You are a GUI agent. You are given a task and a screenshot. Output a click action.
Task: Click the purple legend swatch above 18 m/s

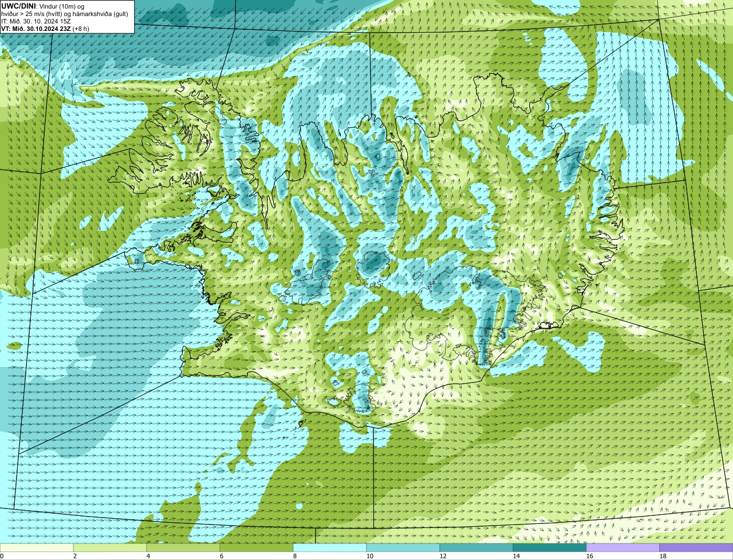[696, 548]
